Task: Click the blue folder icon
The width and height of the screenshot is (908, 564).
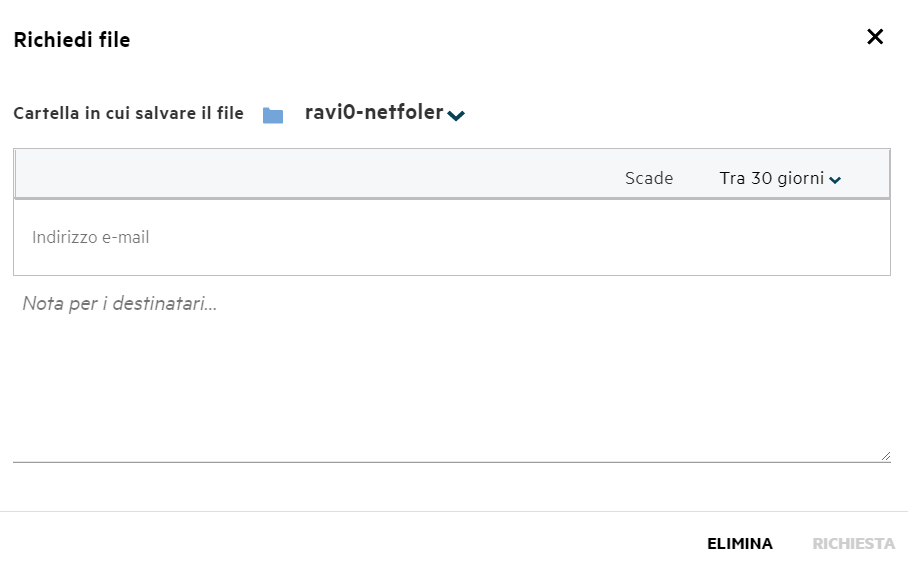Action: pyautogui.click(x=273, y=115)
